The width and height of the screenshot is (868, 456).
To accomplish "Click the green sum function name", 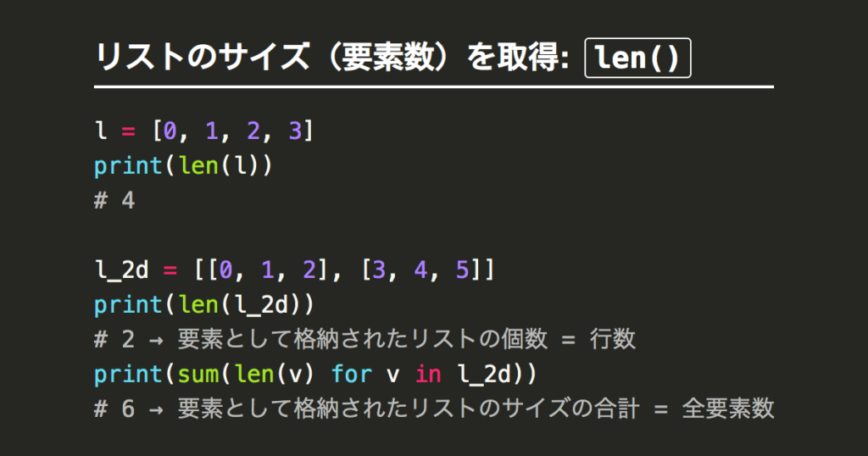I will [198, 375].
